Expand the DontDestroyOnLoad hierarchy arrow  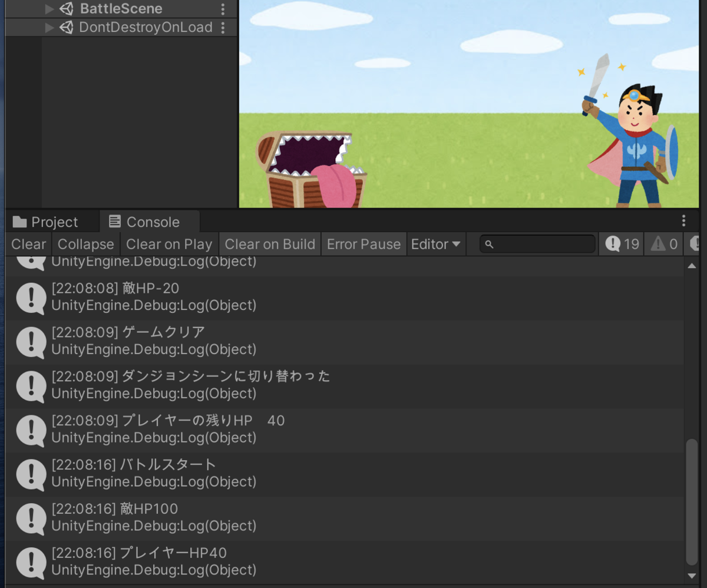(x=49, y=28)
